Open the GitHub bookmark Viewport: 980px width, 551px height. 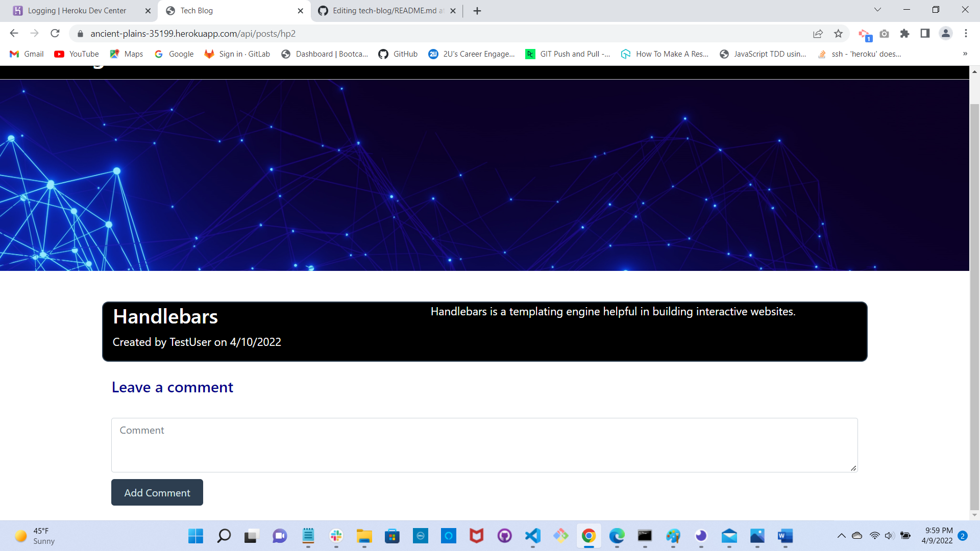[398, 54]
